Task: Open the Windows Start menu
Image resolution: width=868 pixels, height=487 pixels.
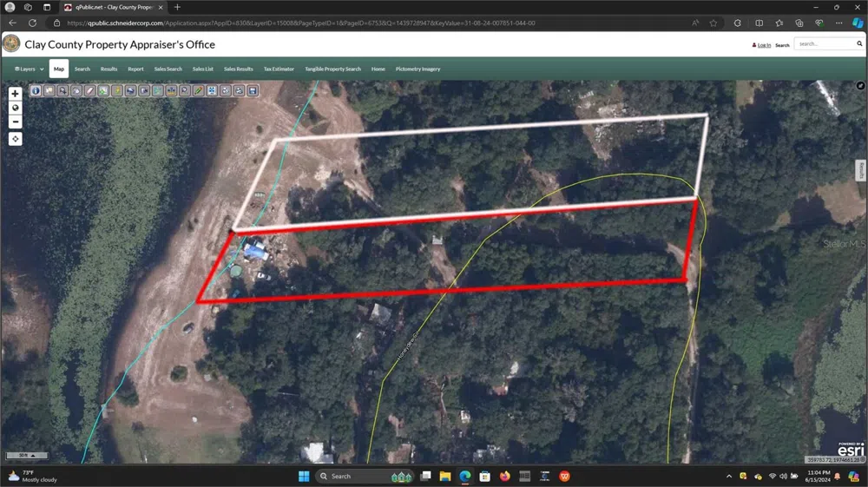Action: coord(304,476)
